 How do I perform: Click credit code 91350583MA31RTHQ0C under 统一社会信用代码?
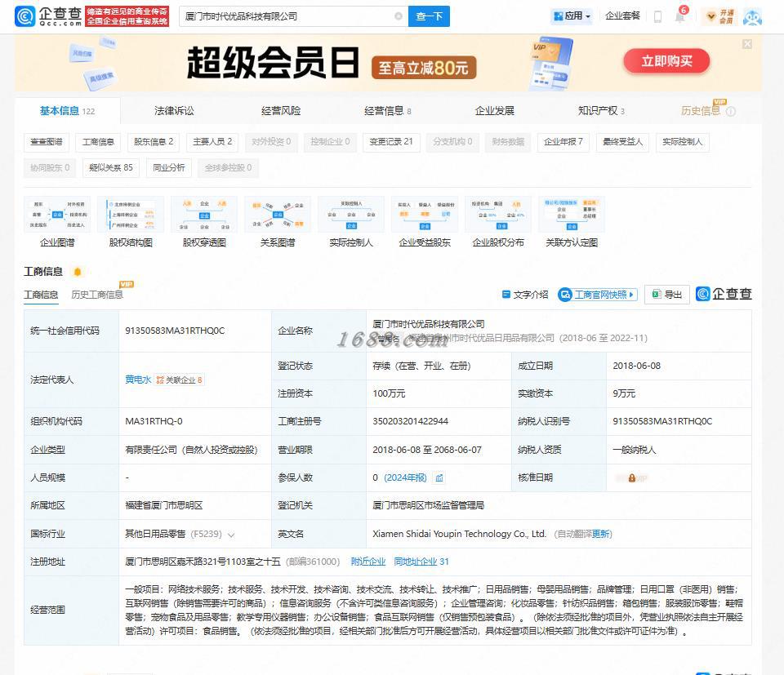(175, 331)
